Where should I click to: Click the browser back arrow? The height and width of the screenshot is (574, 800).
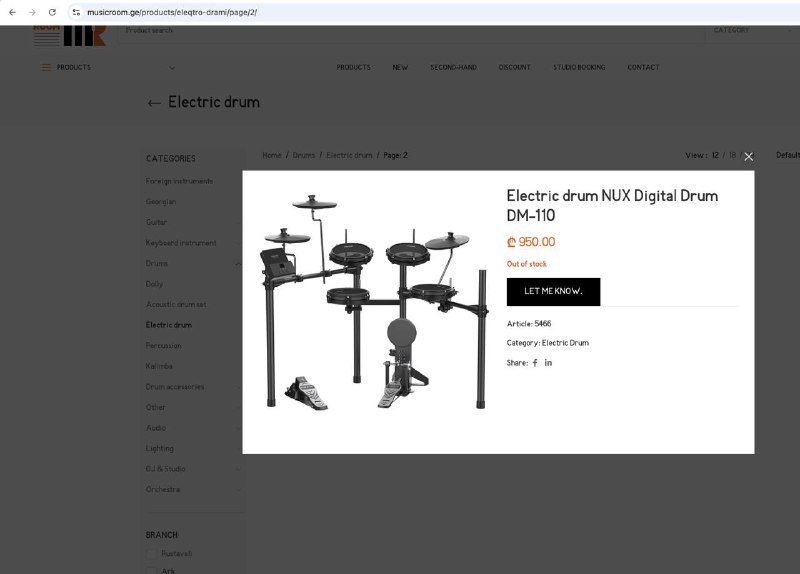pos(12,12)
